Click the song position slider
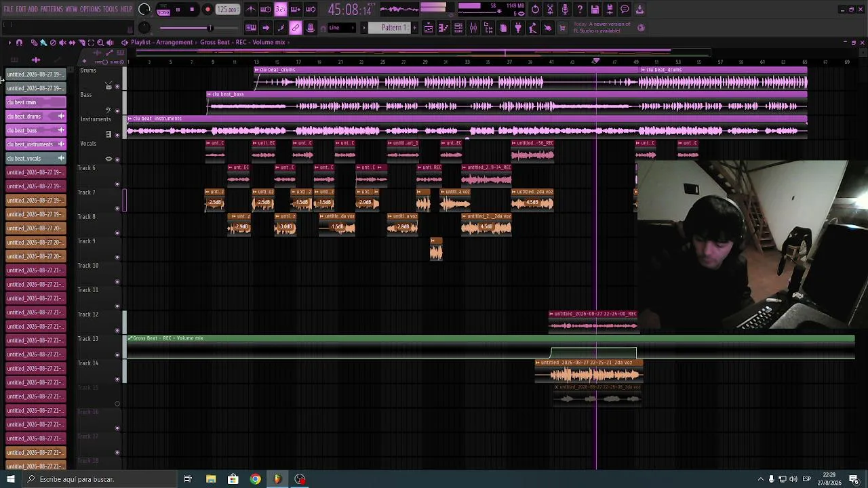868x488 pixels. [199, 28]
